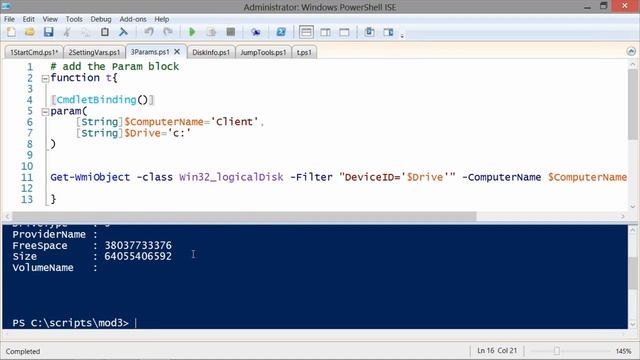Switch to the 1StartCmd.ps1 tab

[34, 52]
